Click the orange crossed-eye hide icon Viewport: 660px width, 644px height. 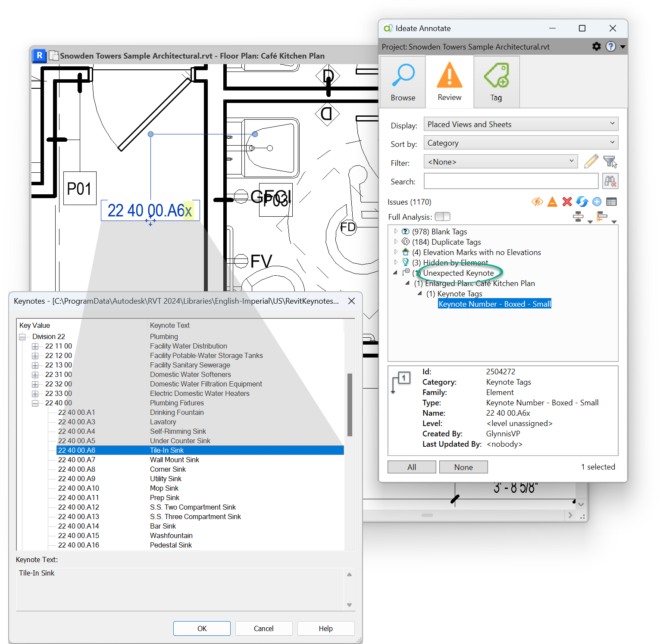tap(537, 202)
